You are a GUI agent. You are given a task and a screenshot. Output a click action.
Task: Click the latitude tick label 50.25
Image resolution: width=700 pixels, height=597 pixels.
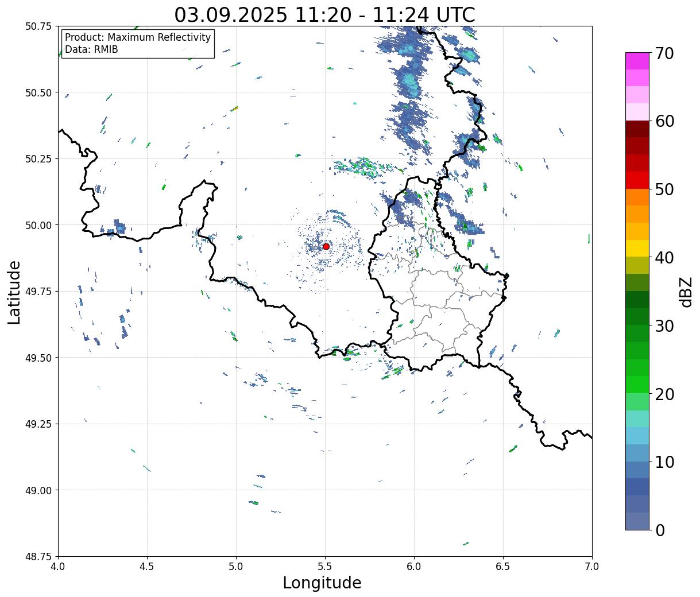(38, 159)
